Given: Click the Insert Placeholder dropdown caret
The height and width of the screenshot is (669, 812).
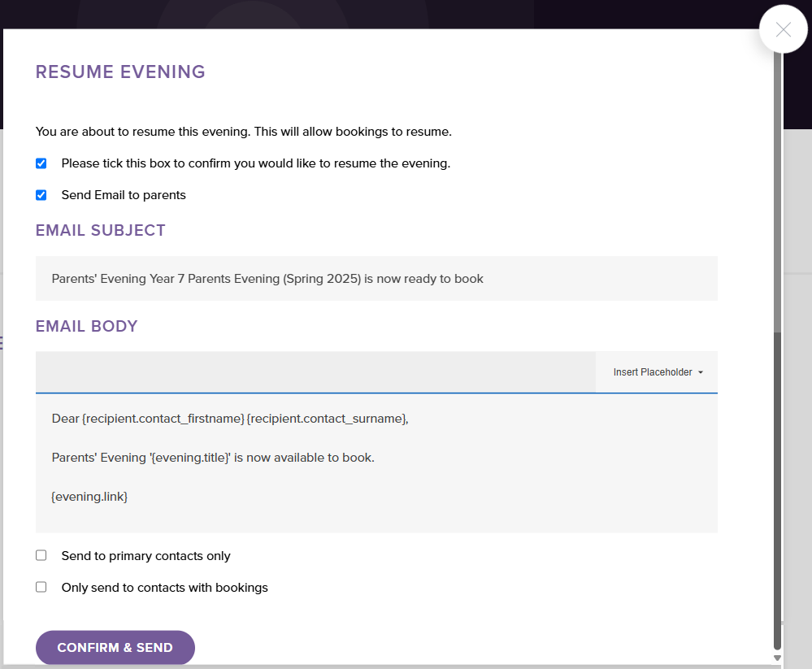Looking at the screenshot, I should 701,372.
